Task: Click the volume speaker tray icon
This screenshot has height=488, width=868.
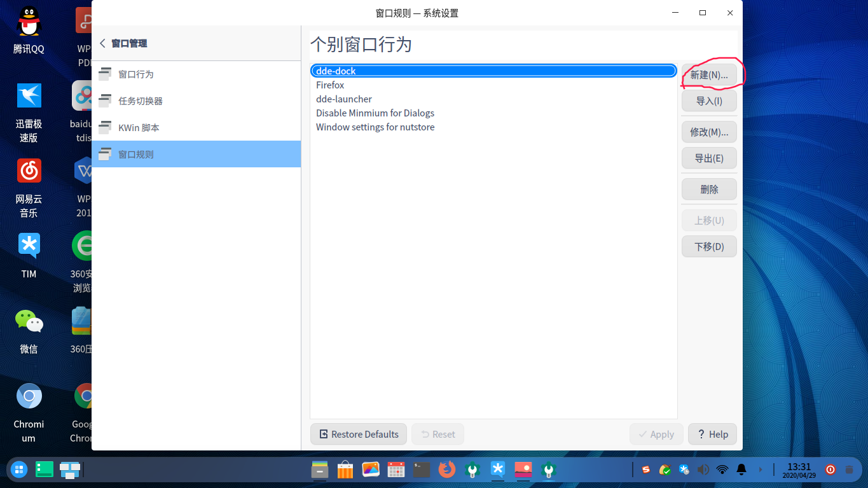Action: (x=703, y=470)
